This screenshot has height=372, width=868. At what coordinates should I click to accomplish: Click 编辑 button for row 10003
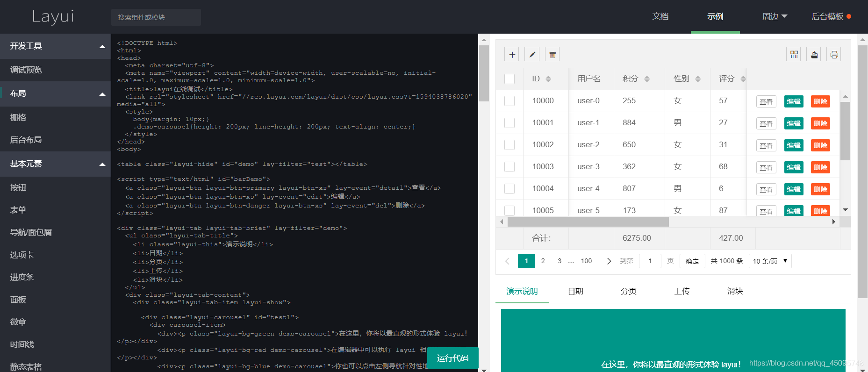pos(794,167)
